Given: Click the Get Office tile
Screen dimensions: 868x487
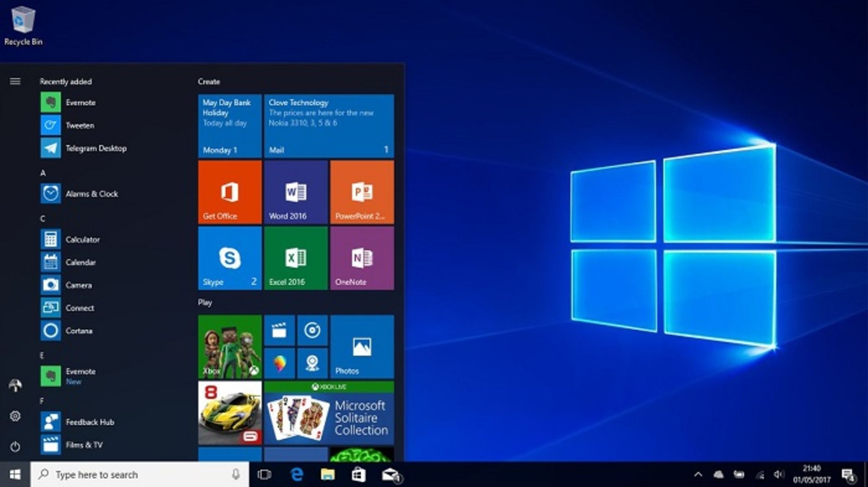Looking at the screenshot, I should click(x=229, y=193).
